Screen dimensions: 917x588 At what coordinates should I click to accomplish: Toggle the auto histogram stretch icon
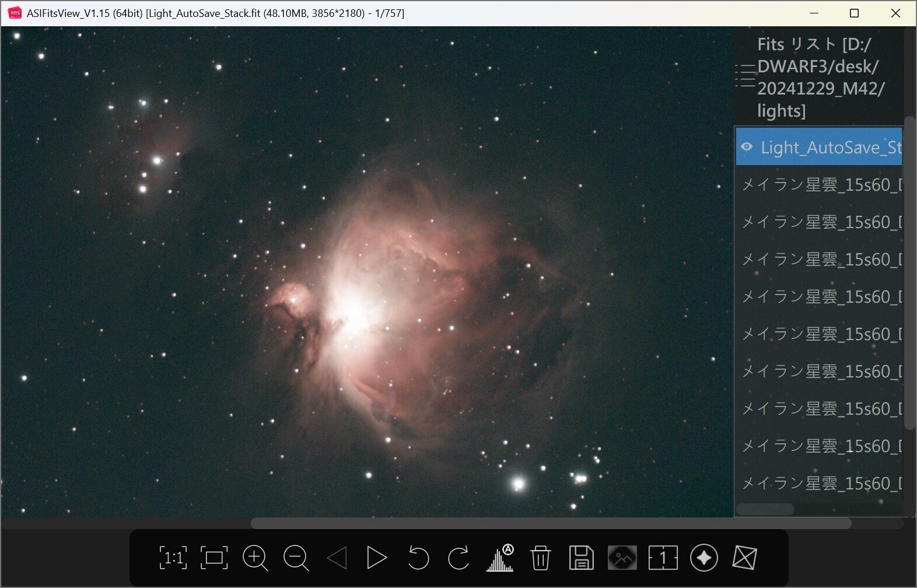[500, 558]
